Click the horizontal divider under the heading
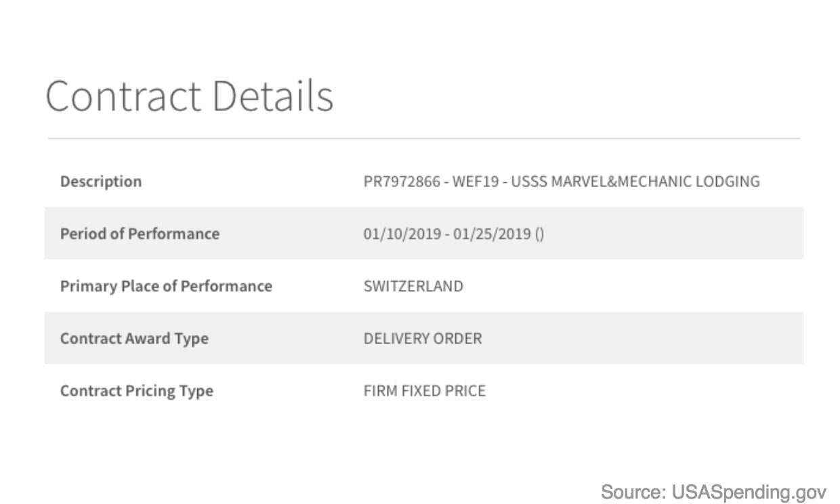The width and height of the screenshot is (840, 504). click(x=424, y=139)
